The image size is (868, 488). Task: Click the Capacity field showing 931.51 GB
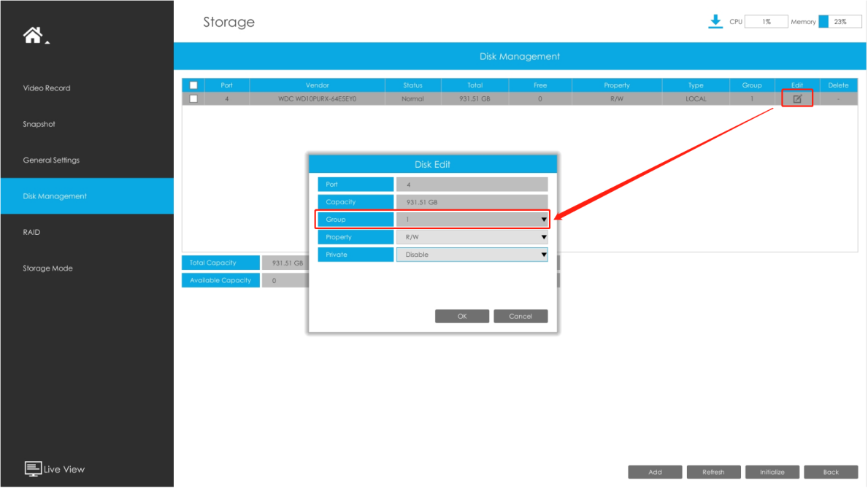(x=472, y=202)
